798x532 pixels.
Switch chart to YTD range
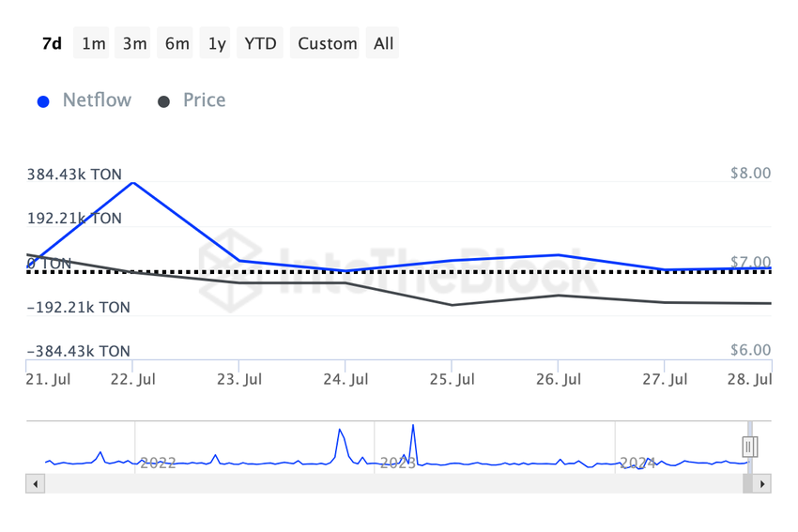point(260,43)
